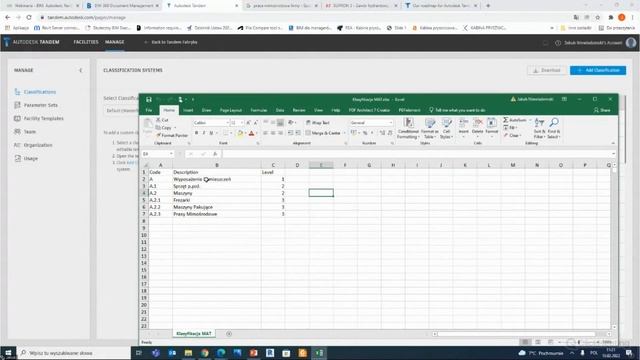The width and height of the screenshot is (640, 360).
Task: Apply underline formatting in Excel
Action: point(211,133)
